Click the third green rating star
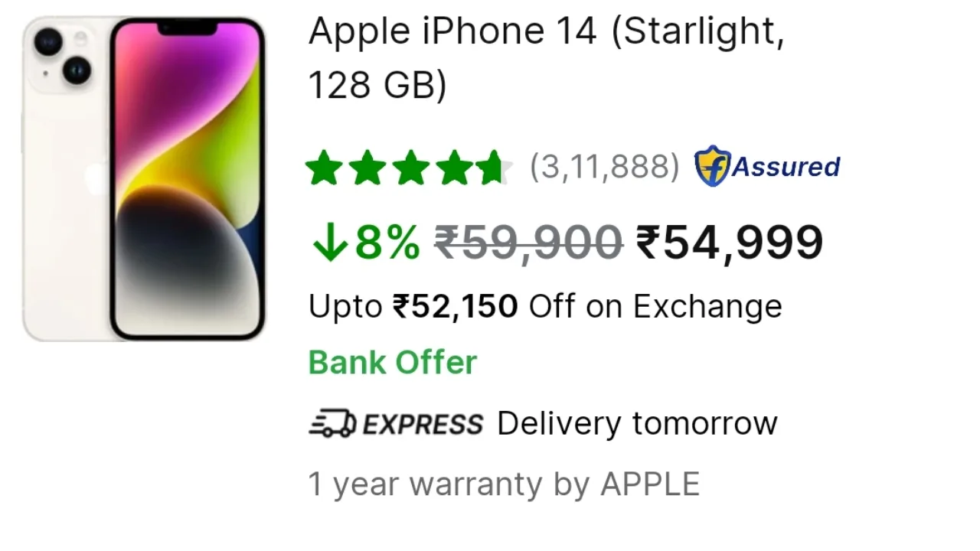 tap(410, 168)
